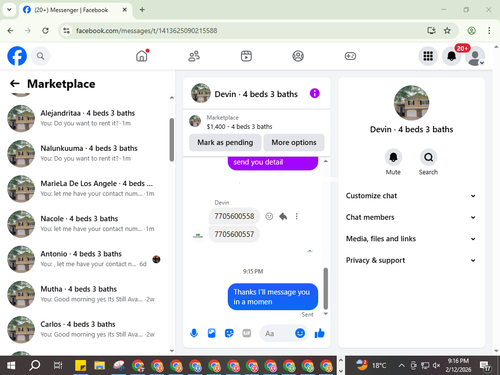Open more options dots beside 7705600558

click(296, 216)
